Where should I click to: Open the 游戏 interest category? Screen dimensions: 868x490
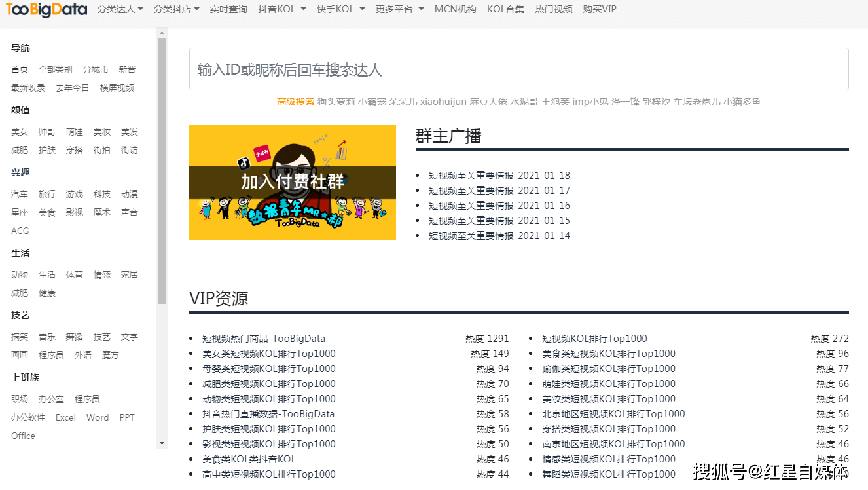point(74,194)
